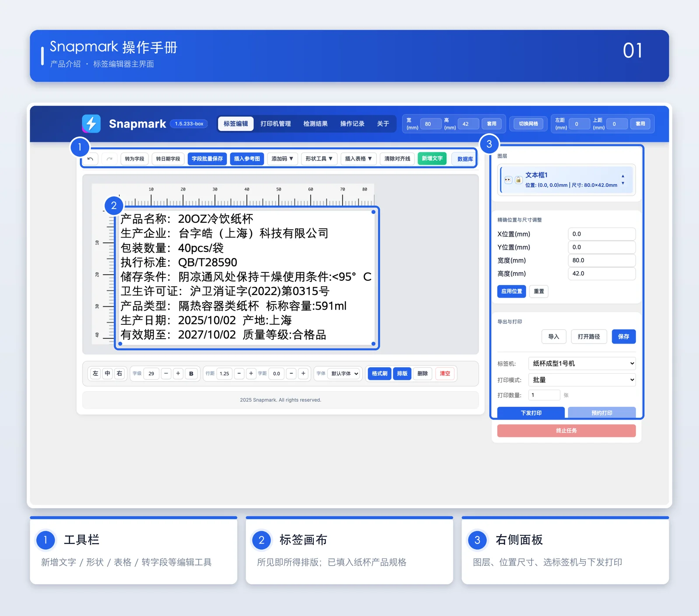Increase line spacing with the plus next to 行距
Screen dimensions: 699x616
[x=251, y=374]
